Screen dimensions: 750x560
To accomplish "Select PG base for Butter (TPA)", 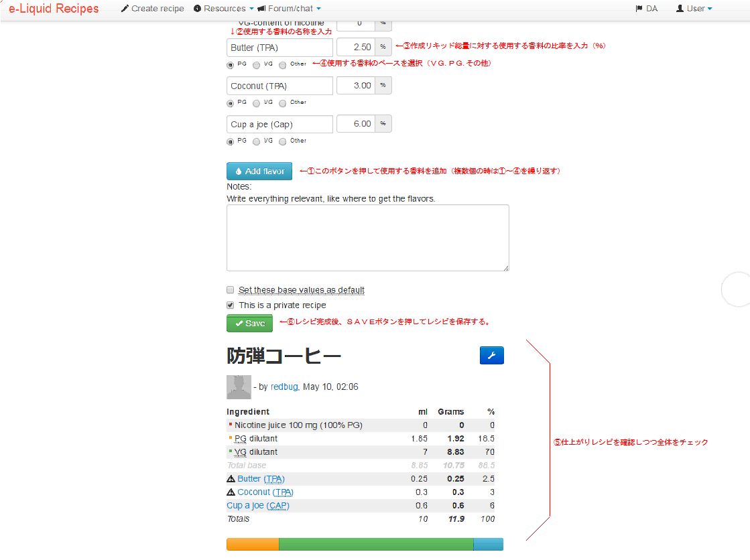I will coord(230,65).
